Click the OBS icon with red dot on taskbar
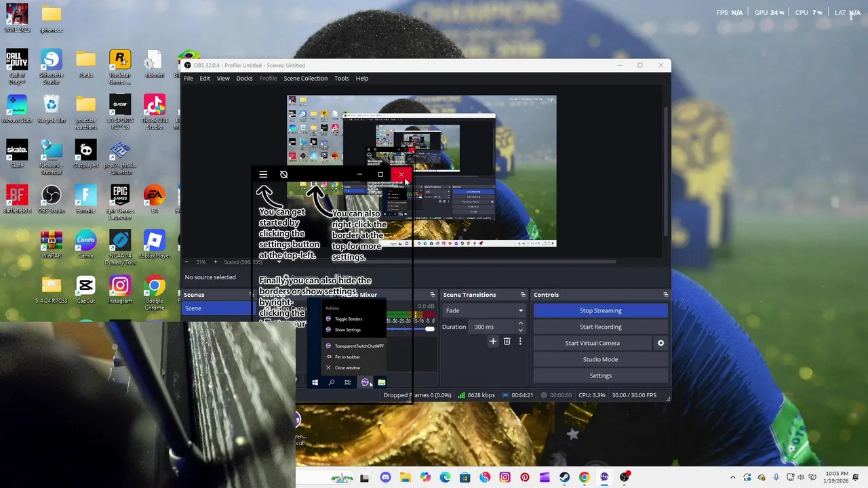Screen dimensions: 868x488 (x=625, y=477)
